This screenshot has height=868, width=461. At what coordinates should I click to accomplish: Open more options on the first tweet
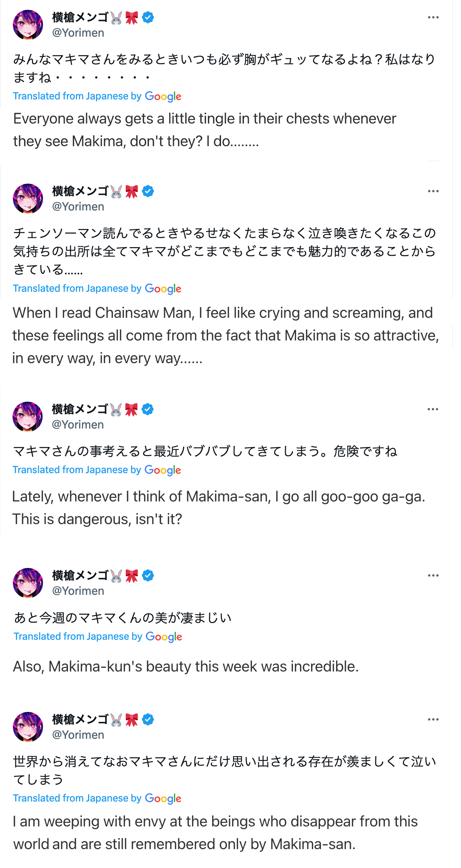click(433, 18)
